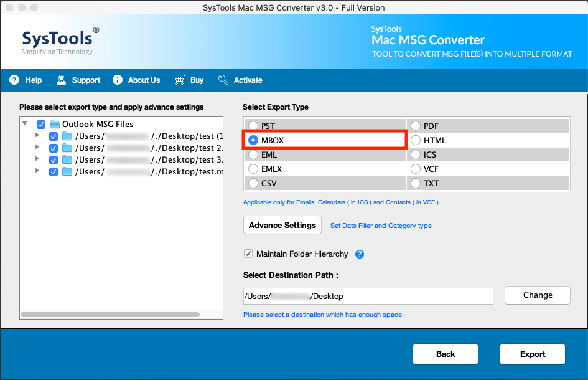
Task: Click the Advance Settings button
Action: click(282, 225)
